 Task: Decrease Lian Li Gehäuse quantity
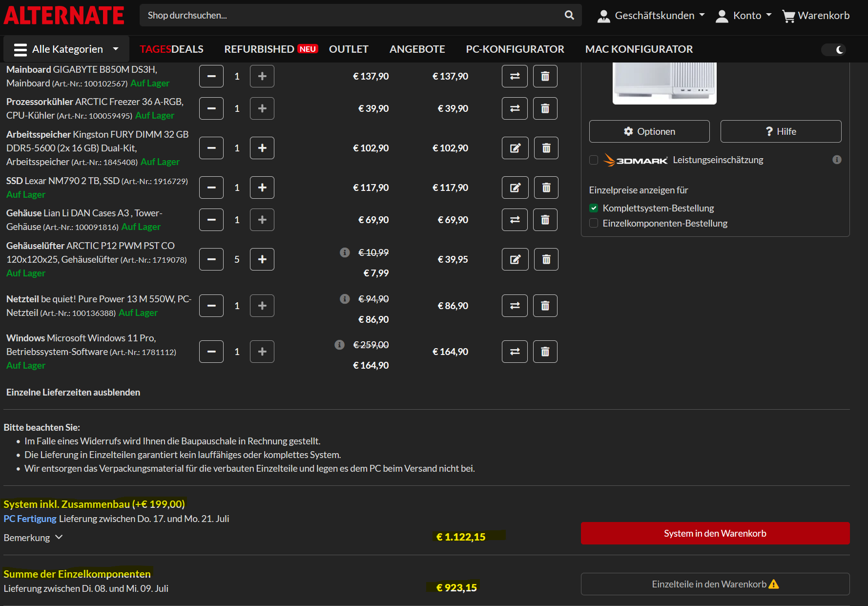click(x=211, y=220)
